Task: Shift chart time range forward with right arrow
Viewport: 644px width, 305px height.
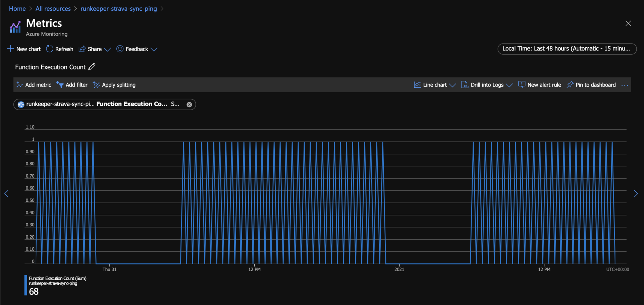Action: (635, 194)
